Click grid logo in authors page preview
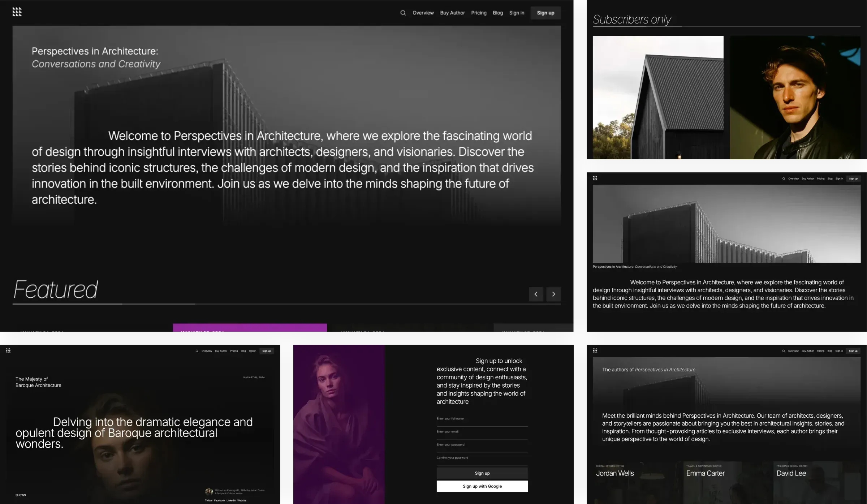 click(595, 350)
